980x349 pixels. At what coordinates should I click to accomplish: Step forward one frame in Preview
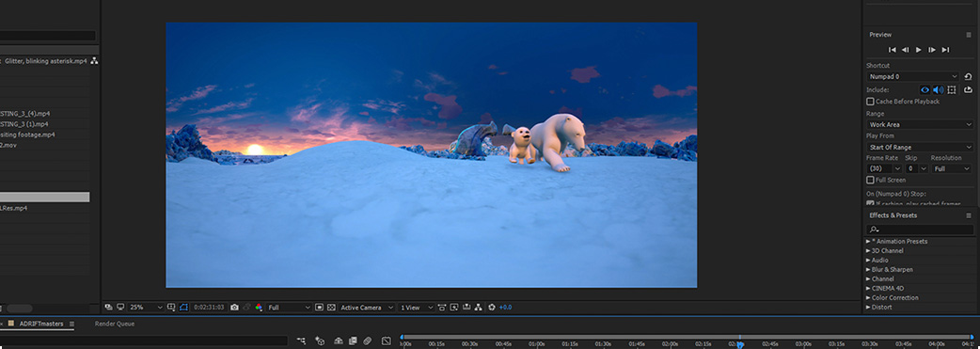coord(932,50)
